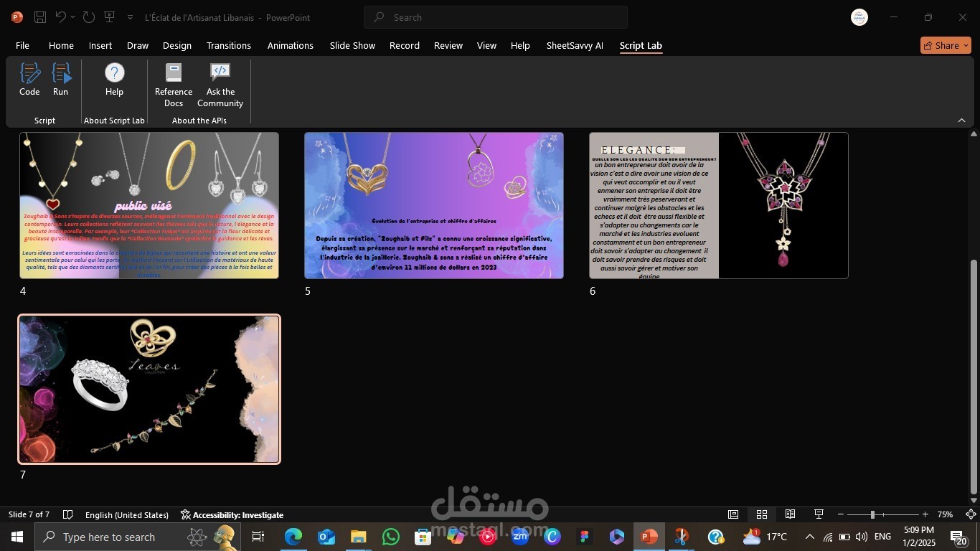Viewport: 980px width, 551px height.
Task: Start the Slide Show from status bar
Action: (x=819, y=514)
